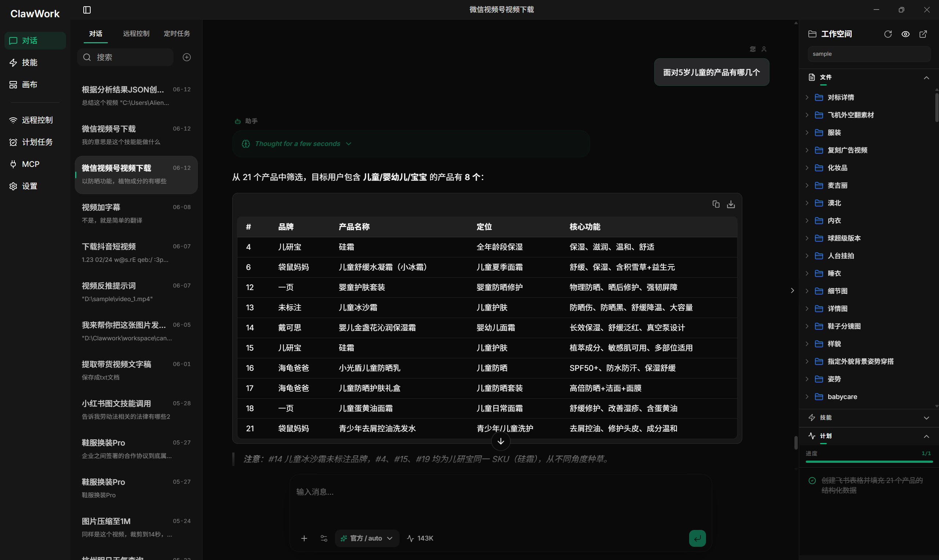Toggle workspace preview eye icon
939x560 pixels.
coord(905,34)
